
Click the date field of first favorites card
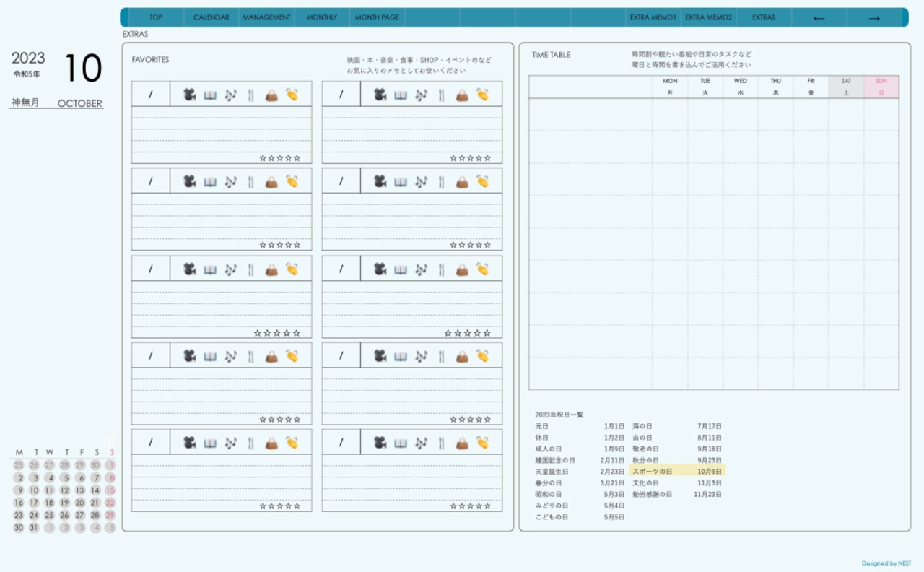(x=151, y=95)
